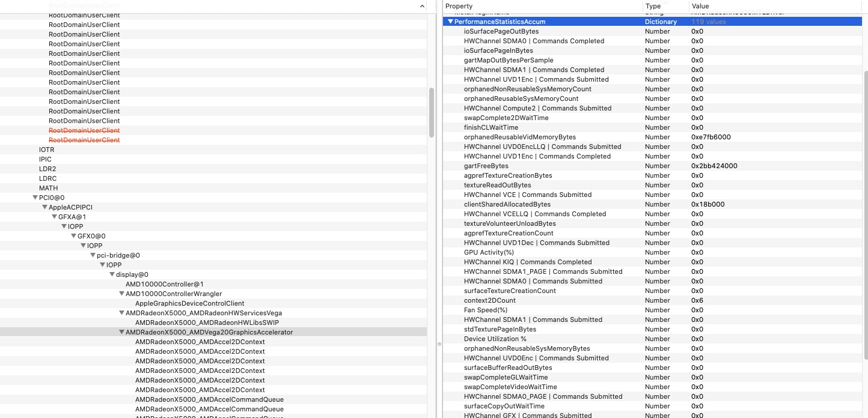Screen dimensions: 868x418
Task: Collapse the GFXA@1 node
Action: pyautogui.click(x=54, y=217)
